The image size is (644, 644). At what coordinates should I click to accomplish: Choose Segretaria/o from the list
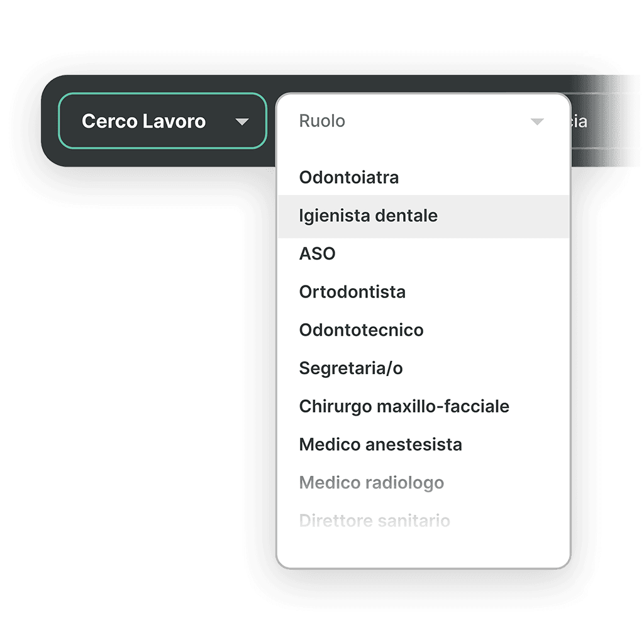pyautogui.click(x=351, y=368)
